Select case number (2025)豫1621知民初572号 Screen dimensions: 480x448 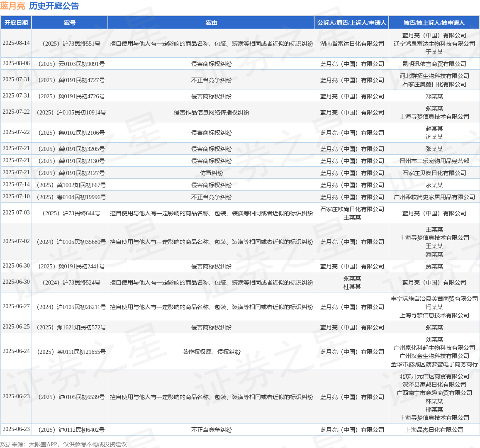click(x=71, y=327)
